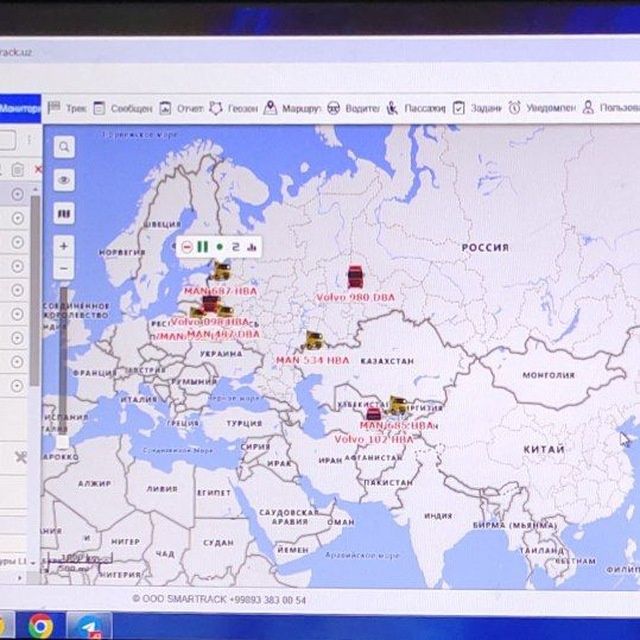Screen dimensions: 640x640
Task: Open the Уведомления tab
Action: (x=542, y=108)
